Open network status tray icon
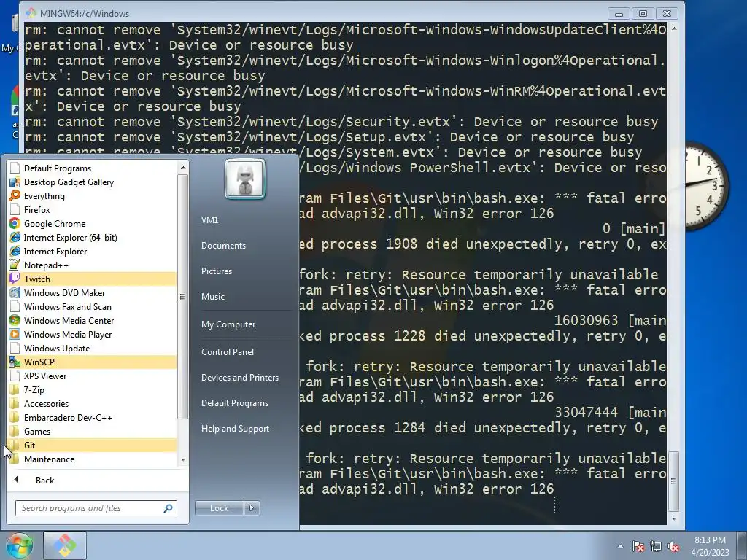 (x=656, y=547)
